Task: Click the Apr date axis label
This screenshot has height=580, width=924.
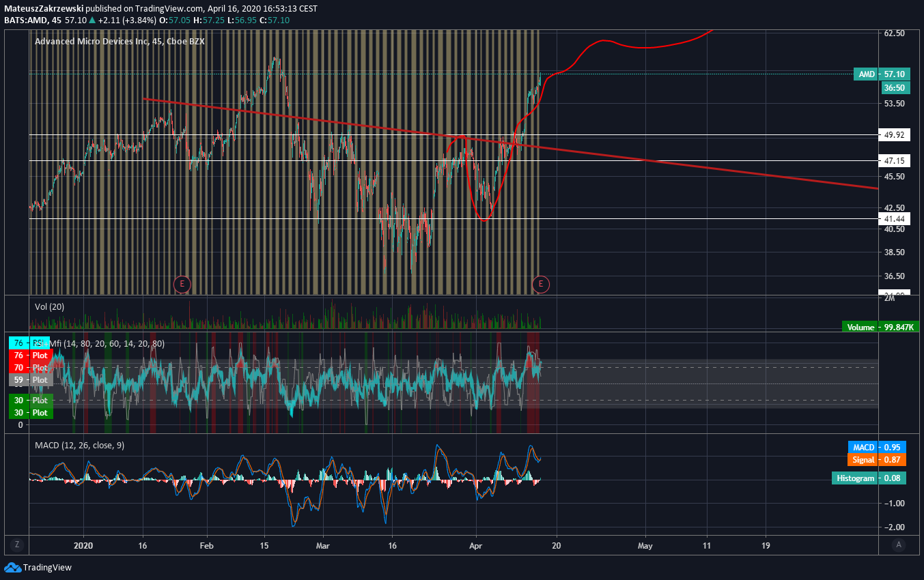Action: pyautogui.click(x=477, y=546)
